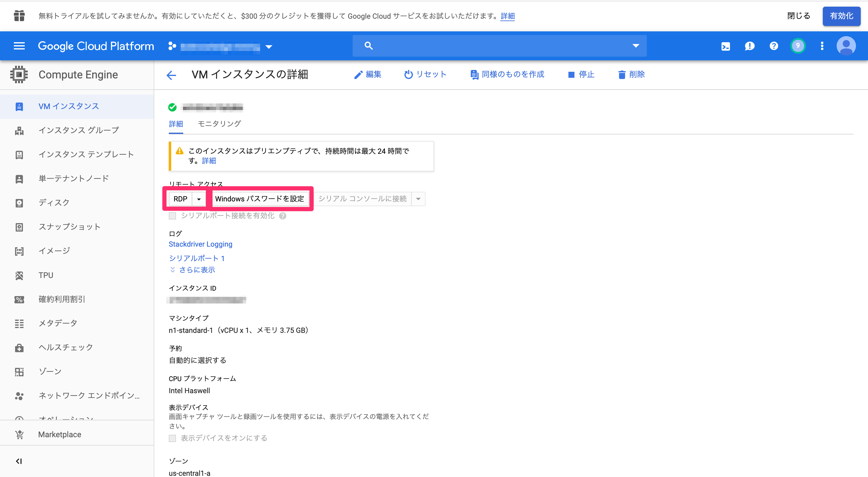
Task: Click Windows パスワードを設定 button
Action: pos(260,199)
